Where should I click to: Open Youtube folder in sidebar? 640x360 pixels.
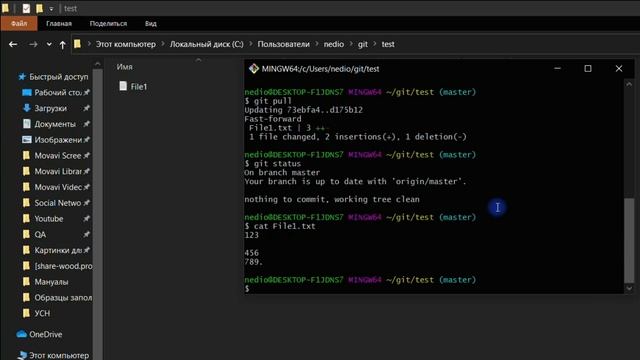point(49,219)
